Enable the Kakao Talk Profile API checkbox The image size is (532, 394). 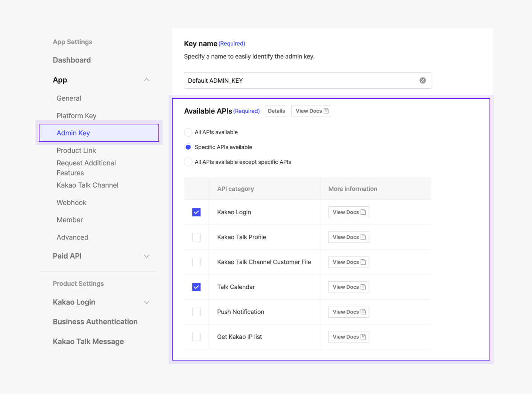pyautogui.click(x=196, y=237)
